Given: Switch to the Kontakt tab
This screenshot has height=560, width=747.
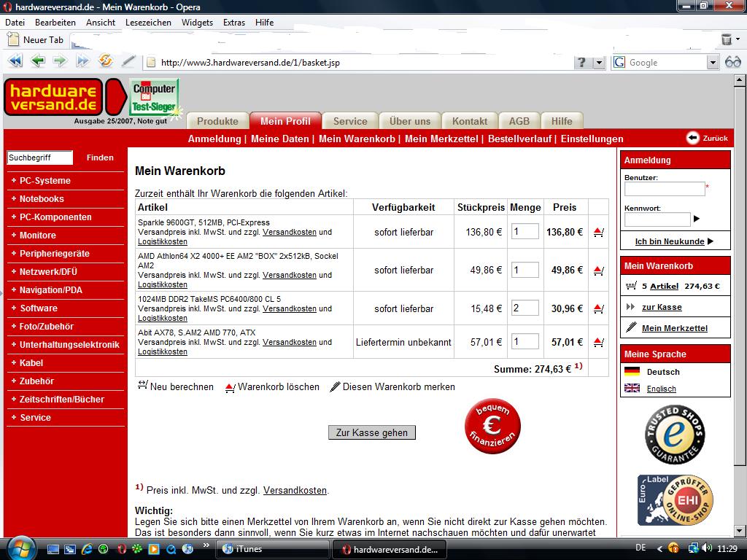Looking at the screenshot, I should (x=470, y=121).
